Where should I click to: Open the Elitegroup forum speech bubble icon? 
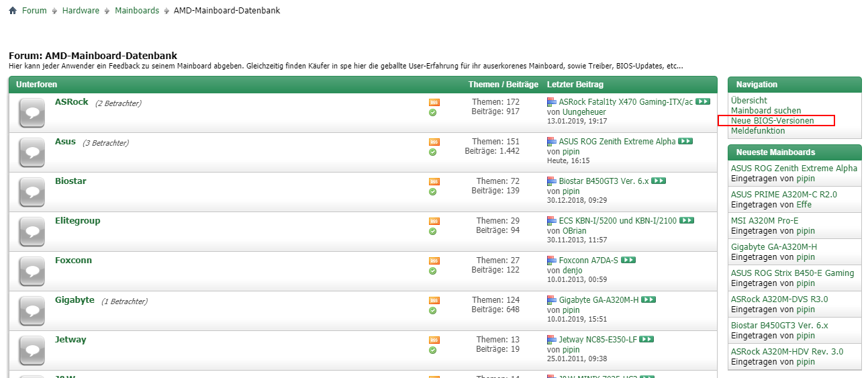pyautogui.click(x=32, y=232)
